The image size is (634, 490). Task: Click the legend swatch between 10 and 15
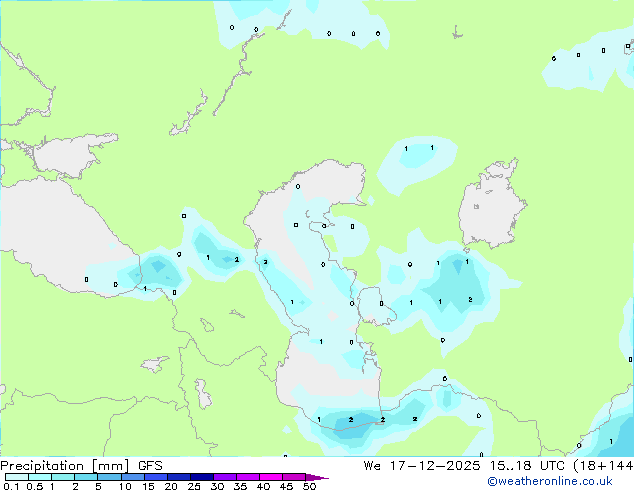[132, 477]
